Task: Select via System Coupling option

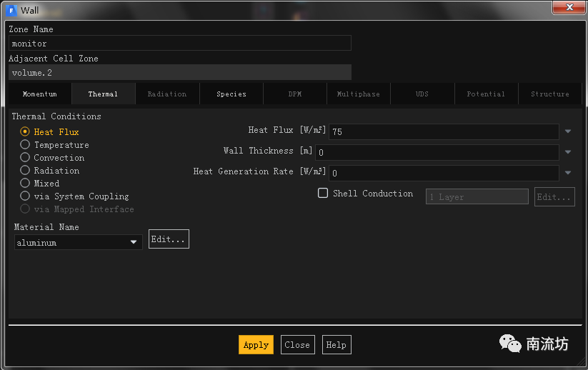Action: (25, 196)
